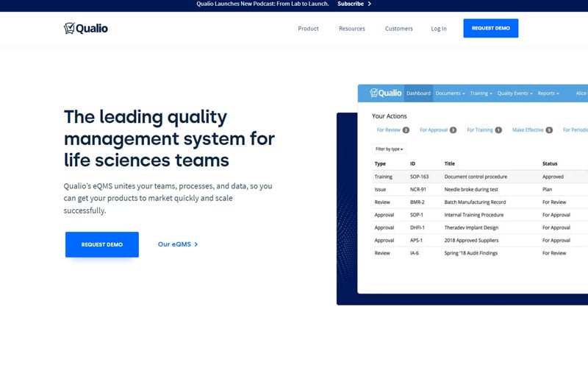This screenshot has height=368, width=588.
Task: Expand the Reports dropdown menu
Action: pyautogui.click(x=548, y=93)
